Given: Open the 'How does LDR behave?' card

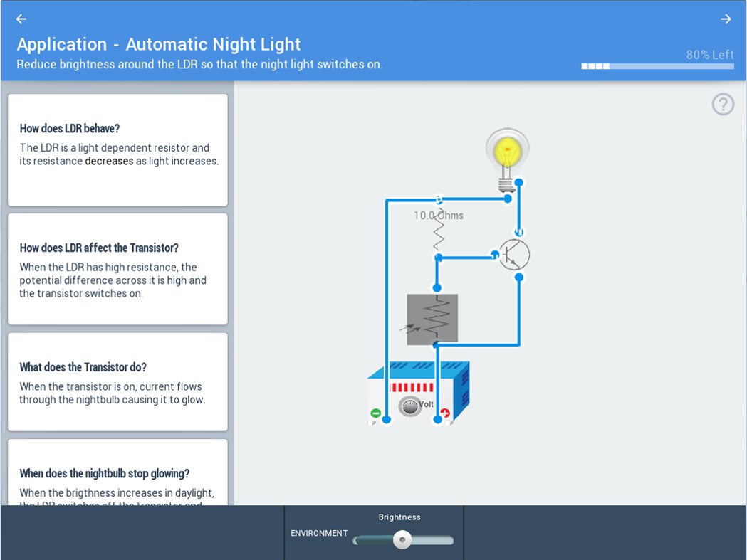Looking at the screenshot, I should pyautogui.click(x=117, y=149).
